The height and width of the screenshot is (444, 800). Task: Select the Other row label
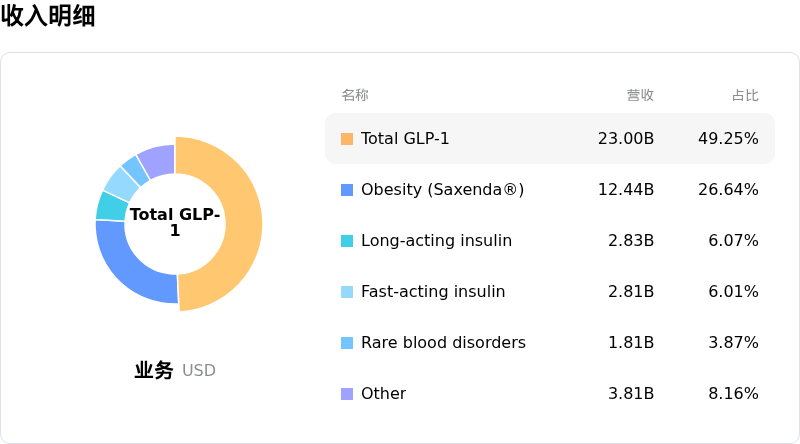click(383, 394)
